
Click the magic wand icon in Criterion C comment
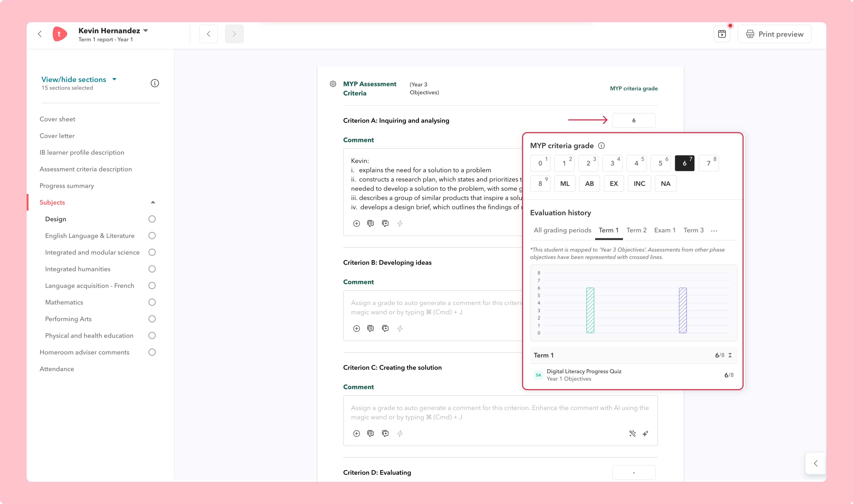[632, 433]
